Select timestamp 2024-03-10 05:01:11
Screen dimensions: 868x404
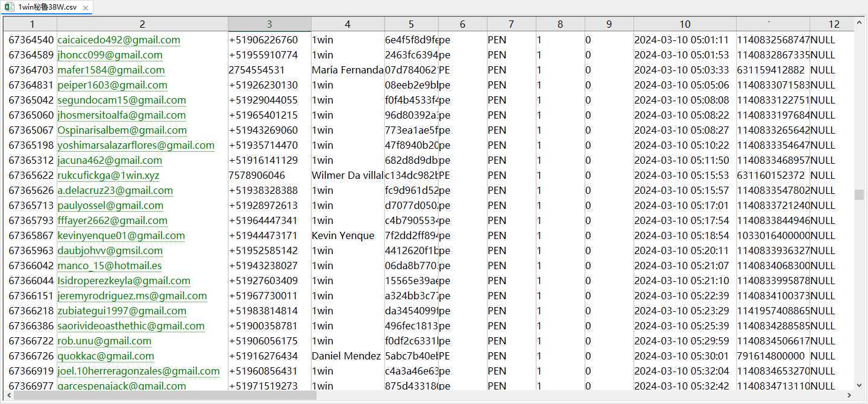tap(685, 40)
